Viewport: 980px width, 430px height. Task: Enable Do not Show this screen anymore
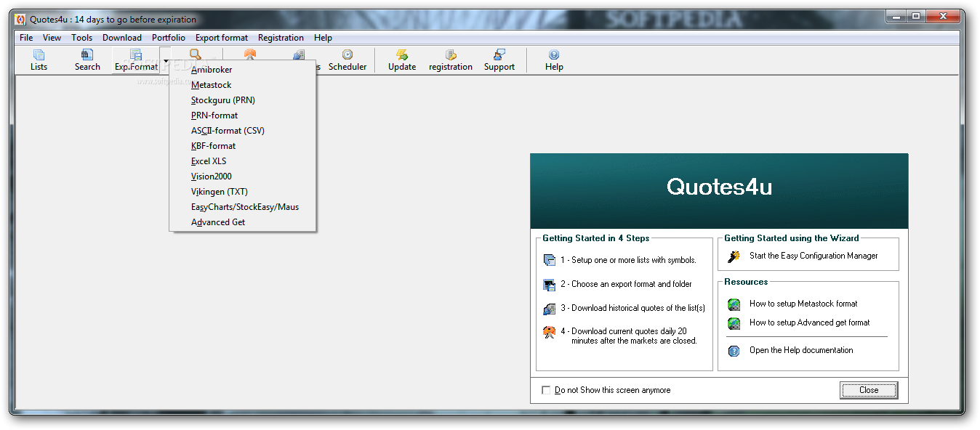547,390
